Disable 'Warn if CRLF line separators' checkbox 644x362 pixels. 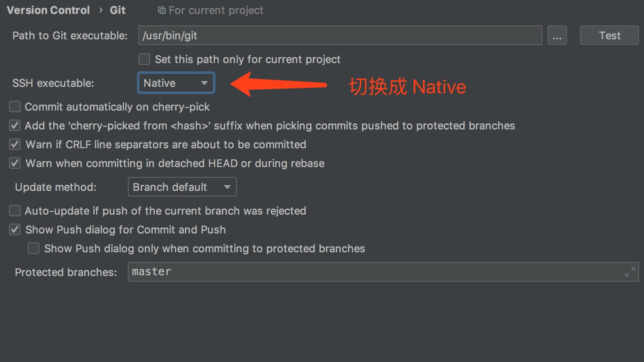(x=15, y=145)
